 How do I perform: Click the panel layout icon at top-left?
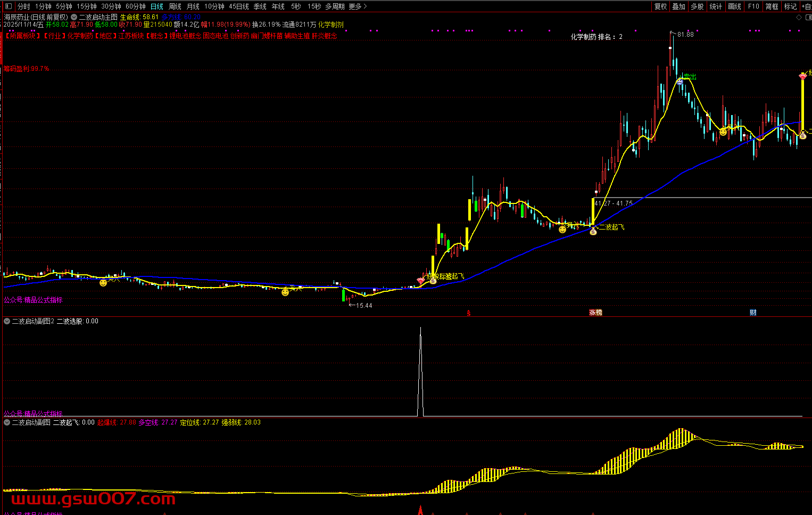click(7, 6)
